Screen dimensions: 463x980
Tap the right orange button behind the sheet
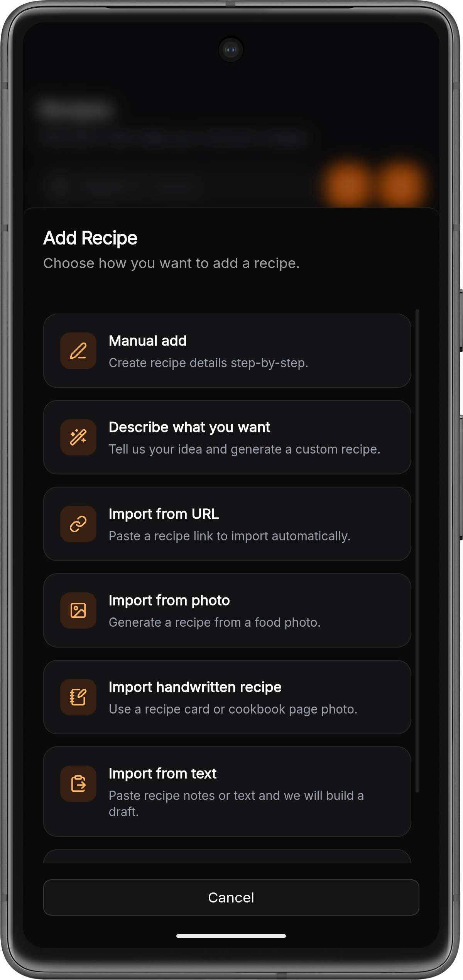click(x=397, y=185)
